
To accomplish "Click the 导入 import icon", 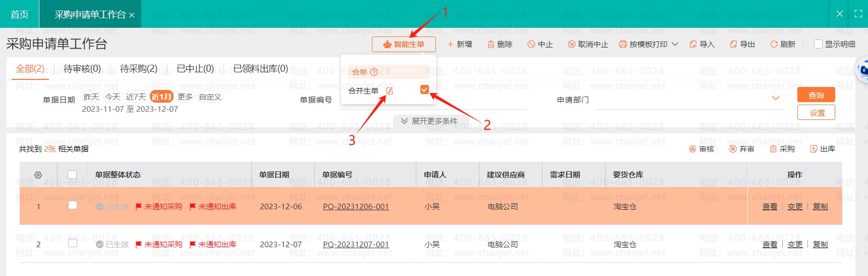I will [693, 44].
